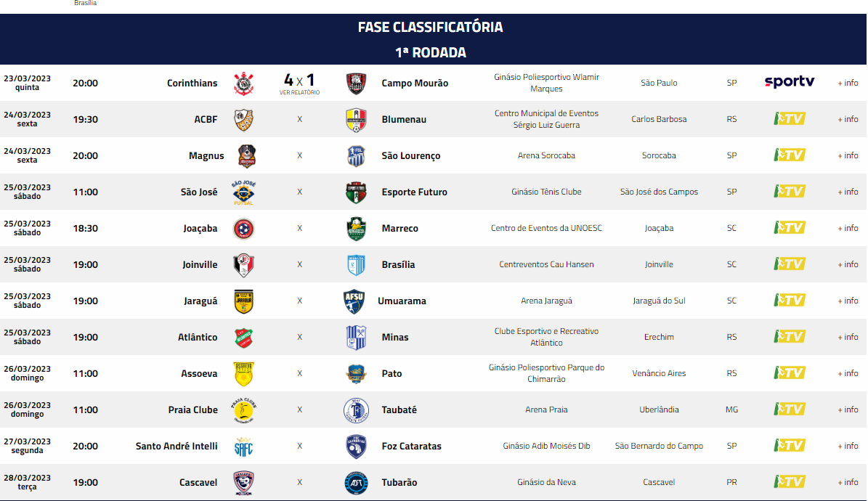Expand info for Assoeva vs Pato
868x501 pixels.
pos(848,373)
